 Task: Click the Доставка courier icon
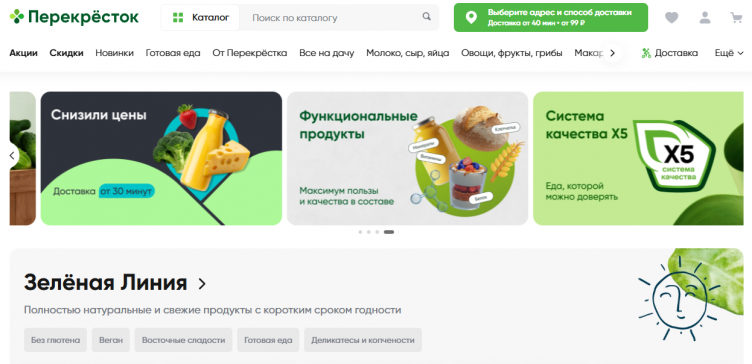(646, 53)
